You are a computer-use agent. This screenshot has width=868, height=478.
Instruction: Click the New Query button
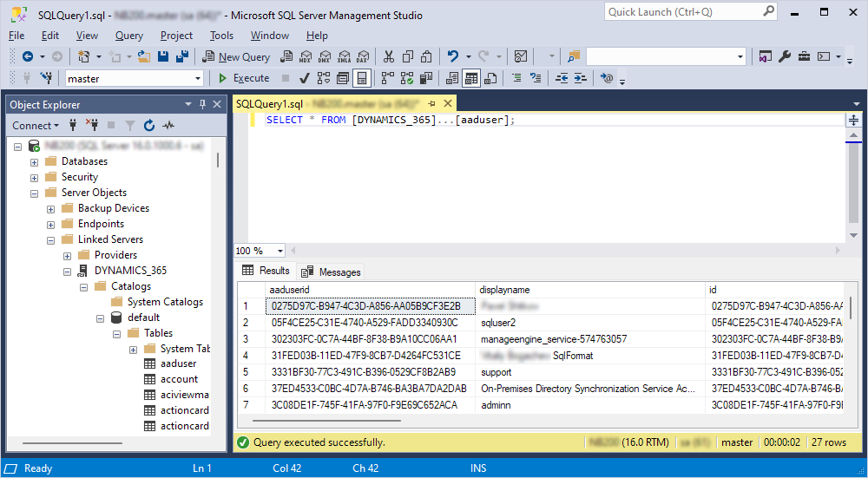pos(236,56)
